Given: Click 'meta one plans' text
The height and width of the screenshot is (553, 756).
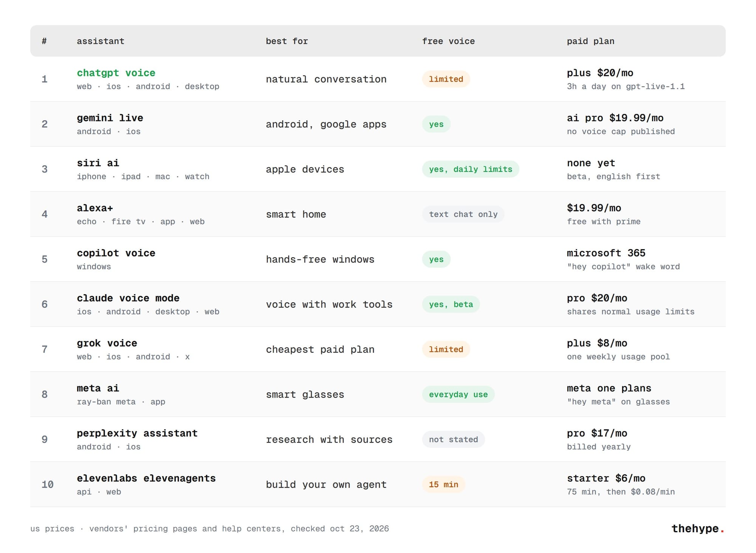Looking at the screenshot, I should coord(609,388).
